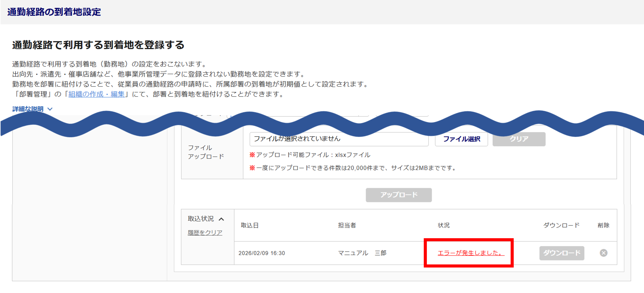
Task: Click the 履歴をクリア link
Action: 205,233
